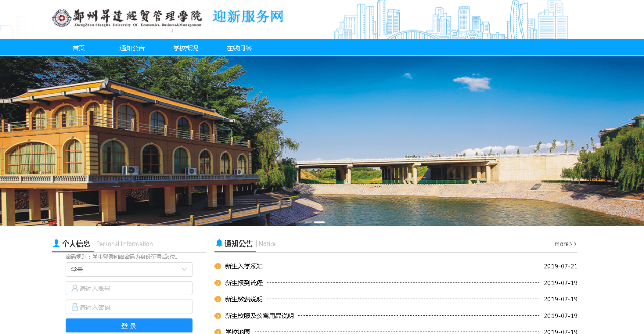Open the more>> notices link
Image resolution: width=644 pixels, height=334 pixels.
(565, 244)
